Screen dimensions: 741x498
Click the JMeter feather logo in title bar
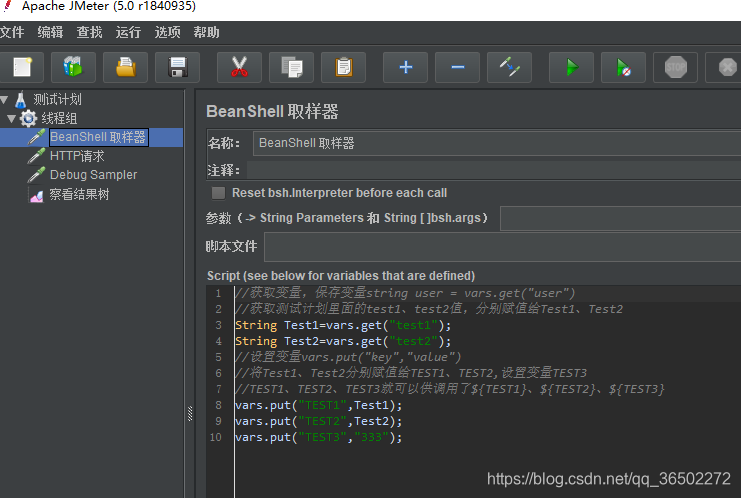pos(7,6)
